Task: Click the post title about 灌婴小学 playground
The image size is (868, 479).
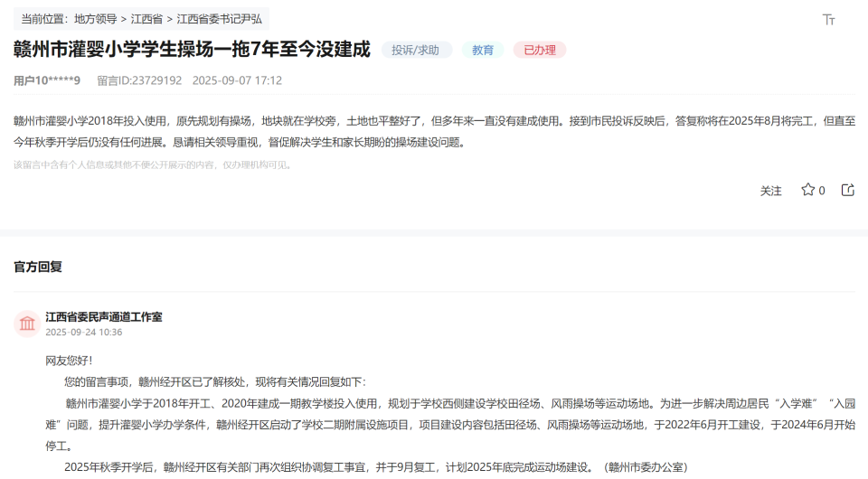Action: tap(192, 49)
